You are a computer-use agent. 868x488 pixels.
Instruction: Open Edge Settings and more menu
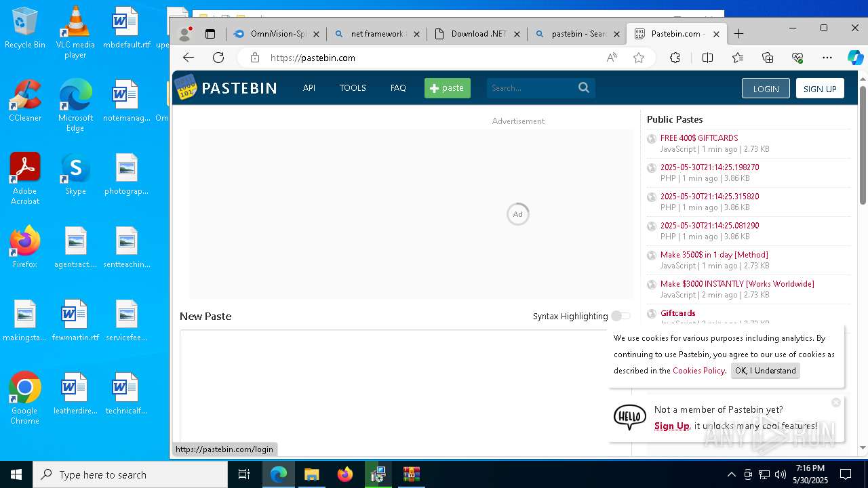coord(827,58)
